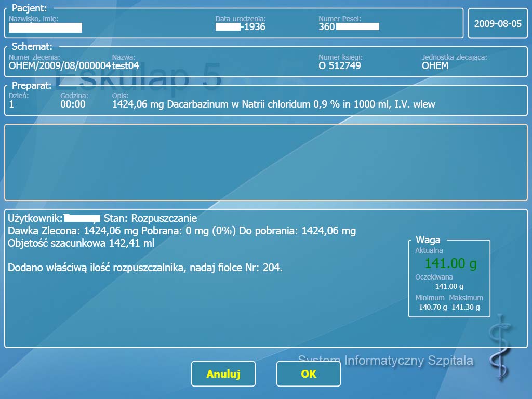This screenshot has height=399, width=532.
Task: Select the line Objetość szacunkowa 142,41 ml
Action: 81,243
